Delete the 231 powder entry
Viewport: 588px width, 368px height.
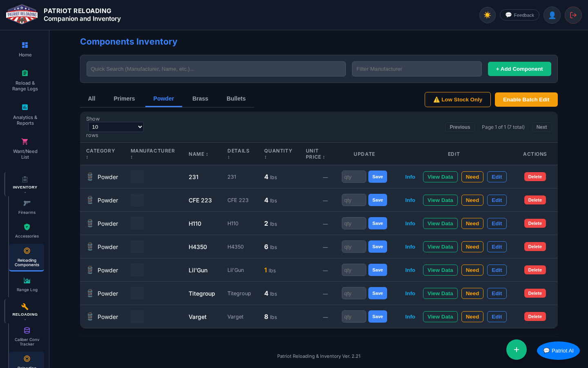pyautogui.click(x=535, y=177)
